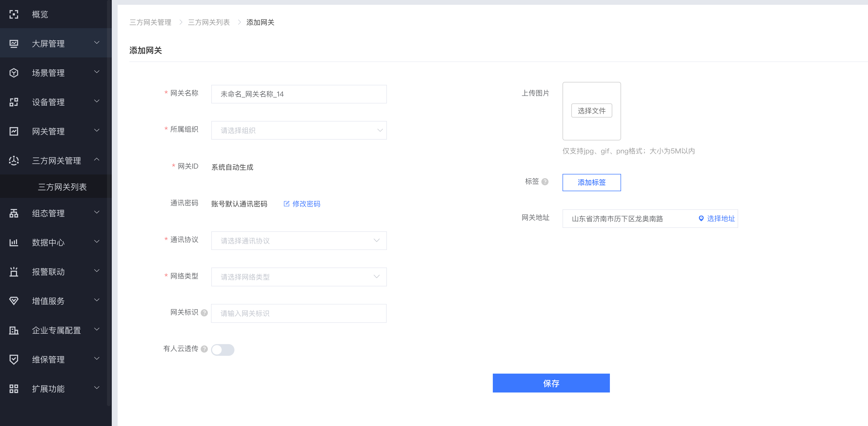Click the help icon next to 网关标识
The height and width of the screenshot is (426, 868).
[x=204, y=313]
